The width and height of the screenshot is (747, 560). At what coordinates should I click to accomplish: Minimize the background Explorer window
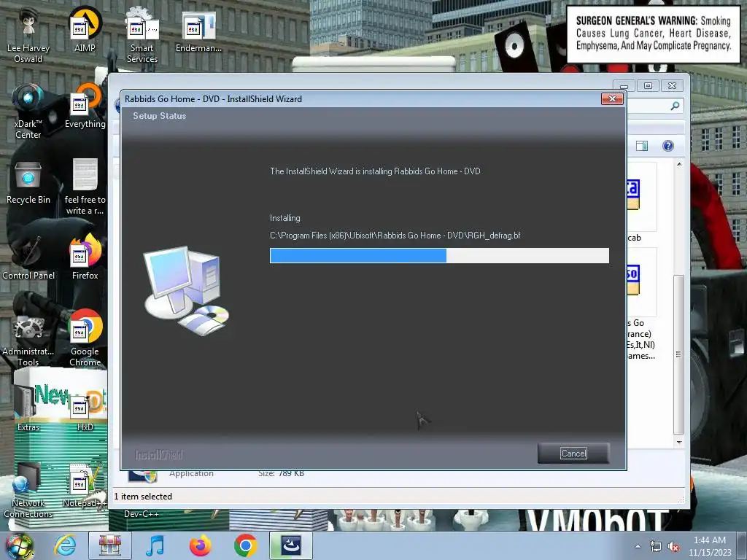coord(624,86)
